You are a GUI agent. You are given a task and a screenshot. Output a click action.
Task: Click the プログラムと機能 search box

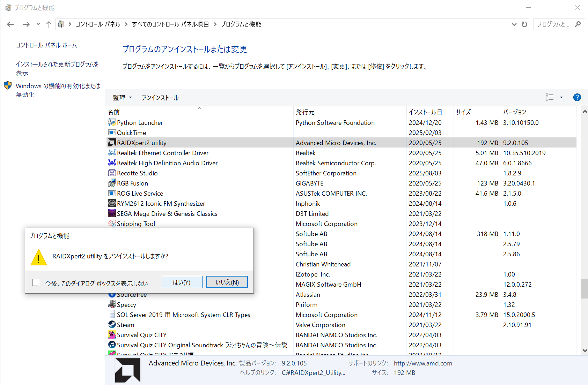(x=555, y=24)
